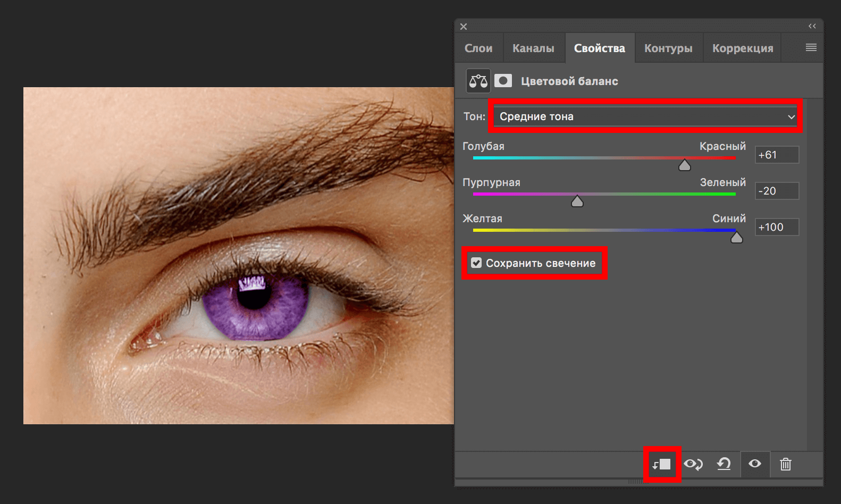Delete adjustment layer with trash icon
This screenshot has width=841, height=504.
(785, 465)
